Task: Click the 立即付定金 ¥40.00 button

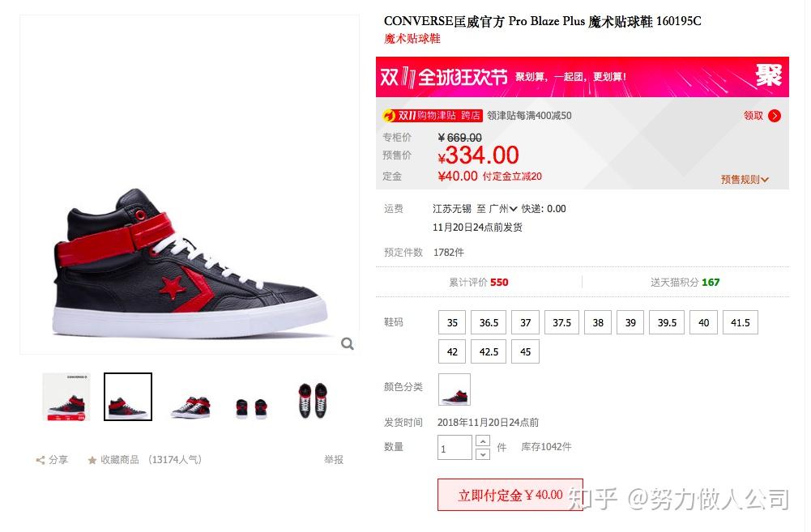Action: [x=510, y=495]
